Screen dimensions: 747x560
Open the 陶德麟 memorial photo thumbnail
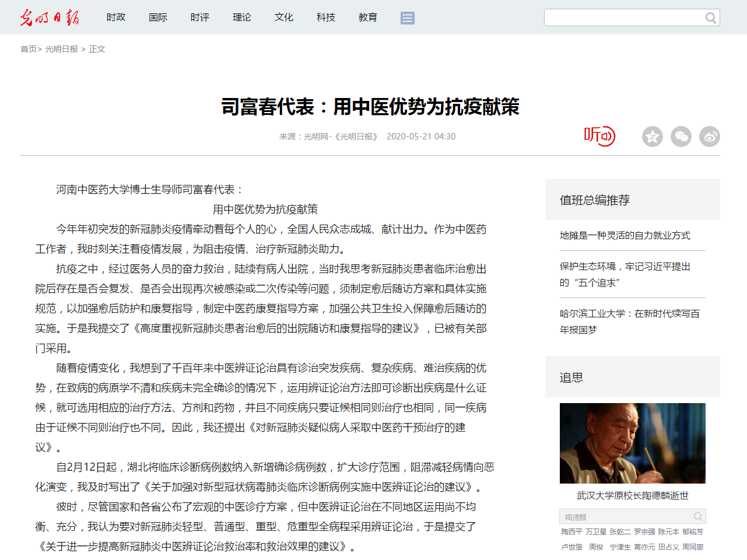pos(632,443)
